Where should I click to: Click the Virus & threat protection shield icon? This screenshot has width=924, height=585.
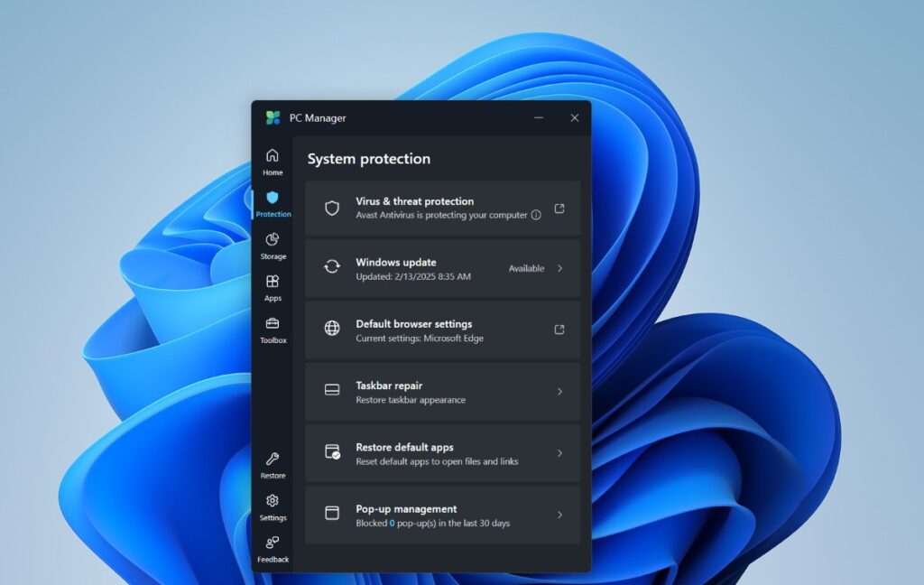point(333,208)
